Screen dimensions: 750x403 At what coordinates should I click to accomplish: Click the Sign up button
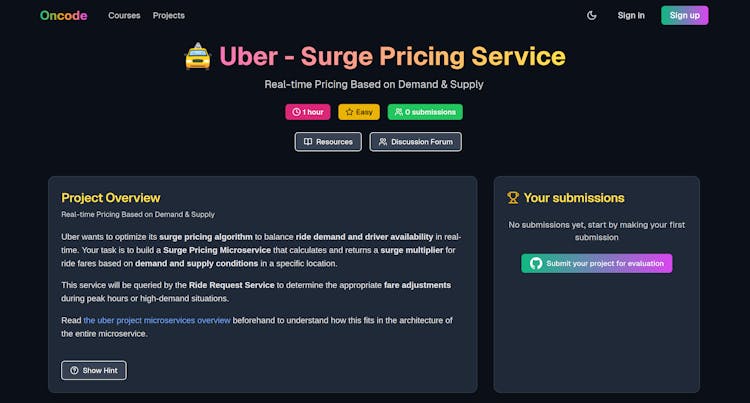pyautogui.click(x=684, y=15)
